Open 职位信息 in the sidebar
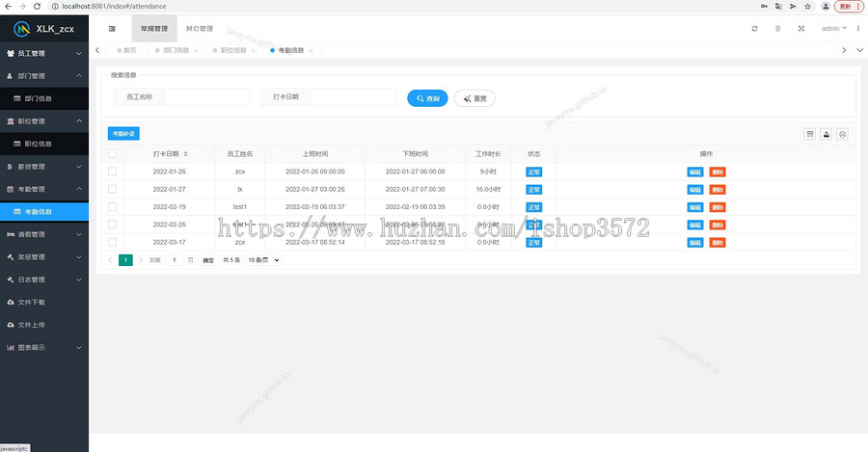Viewport: 868px width, 452px height. pyautogui.click(x=44, y=144)
